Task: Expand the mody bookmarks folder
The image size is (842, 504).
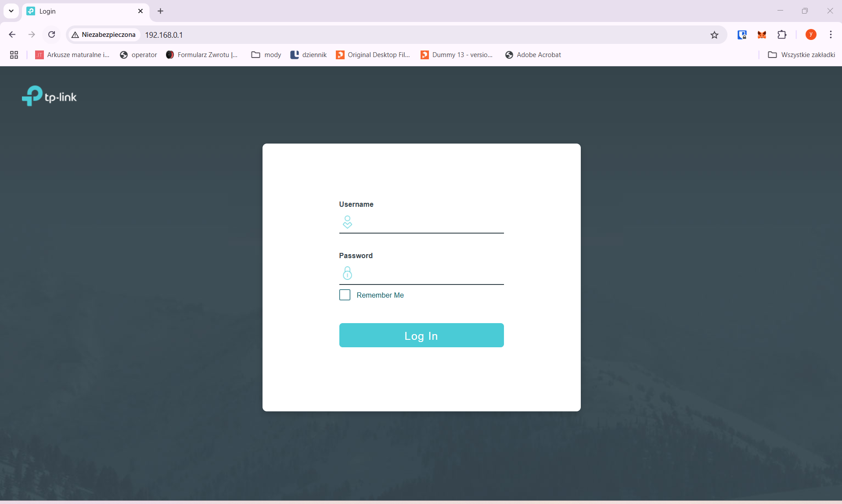Action: point(266,55)
